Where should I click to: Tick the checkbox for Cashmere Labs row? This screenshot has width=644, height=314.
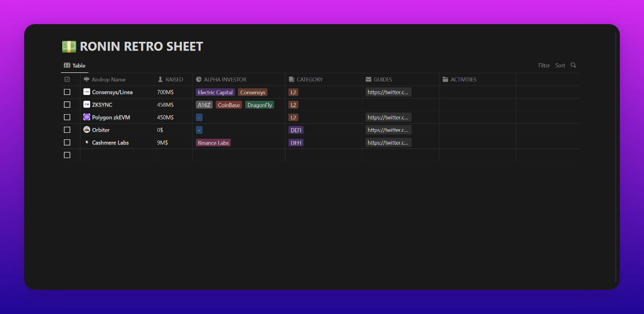[67, 143]
